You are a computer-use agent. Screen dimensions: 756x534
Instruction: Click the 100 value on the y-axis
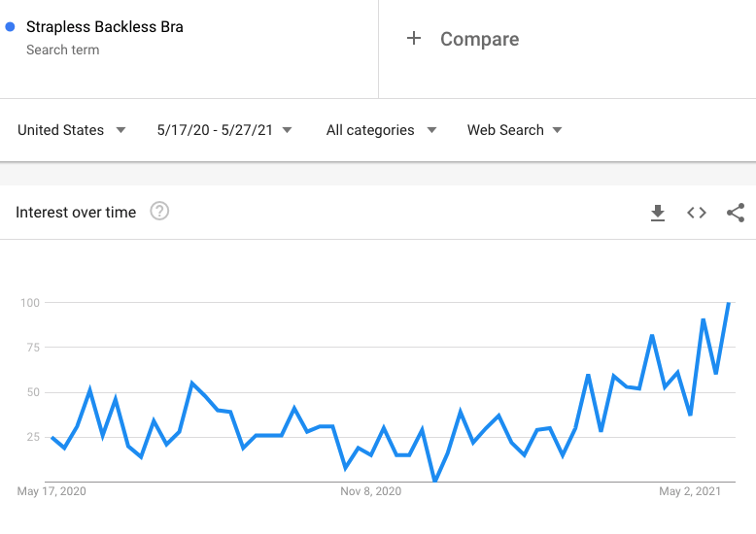coord(30,303)
